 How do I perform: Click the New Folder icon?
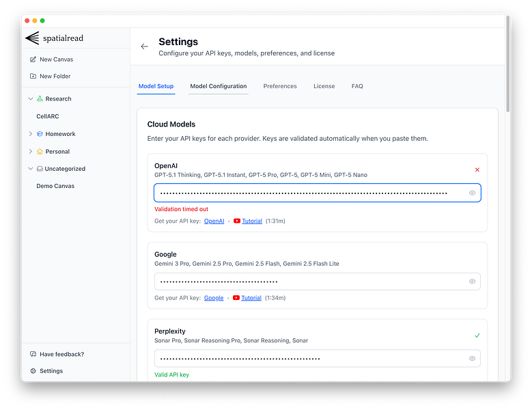(x=33, y=76)
